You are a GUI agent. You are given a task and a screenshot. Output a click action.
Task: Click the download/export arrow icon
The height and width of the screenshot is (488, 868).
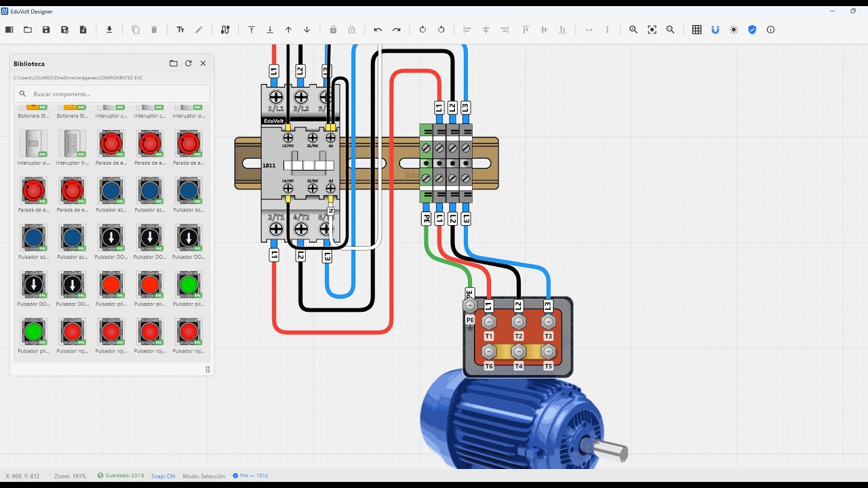[109, 30]
